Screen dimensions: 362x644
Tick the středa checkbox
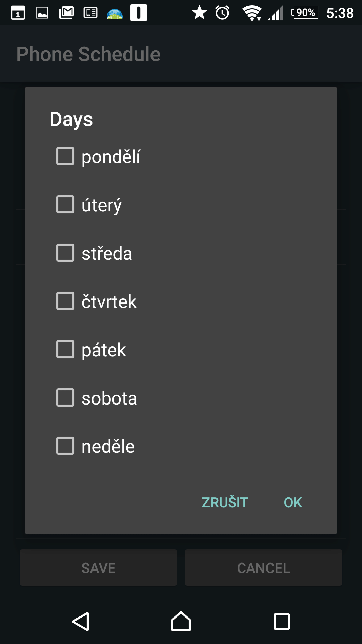[65, 253]
